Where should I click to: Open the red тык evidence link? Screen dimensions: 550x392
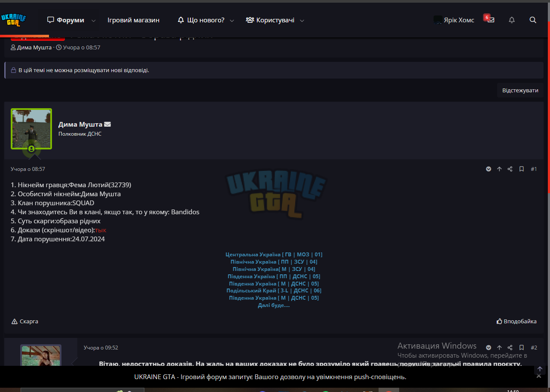click(x=101, y=230)
